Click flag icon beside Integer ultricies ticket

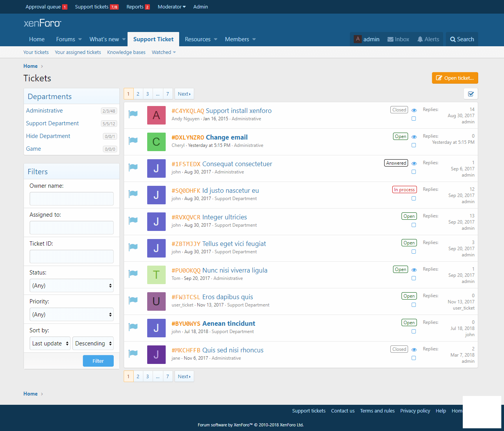click(133, 220)
